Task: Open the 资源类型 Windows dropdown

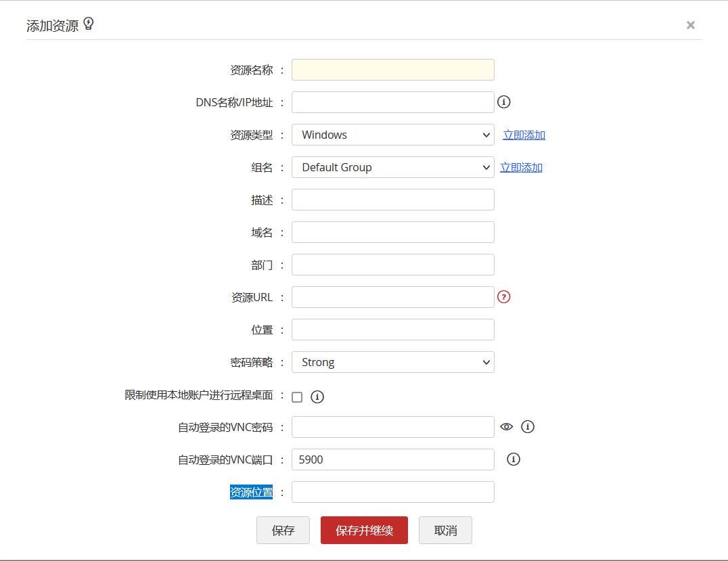Action: pyautogui.click(x=392, y=135)
